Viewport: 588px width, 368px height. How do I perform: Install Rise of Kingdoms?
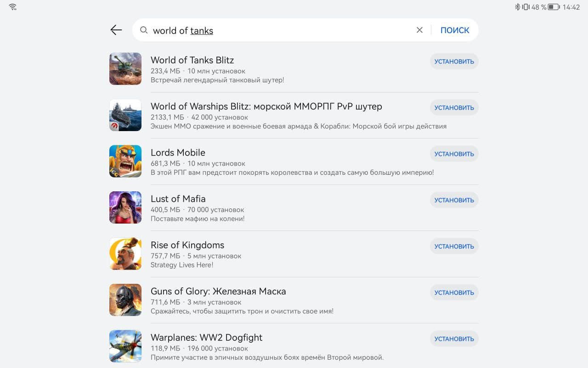454,247
